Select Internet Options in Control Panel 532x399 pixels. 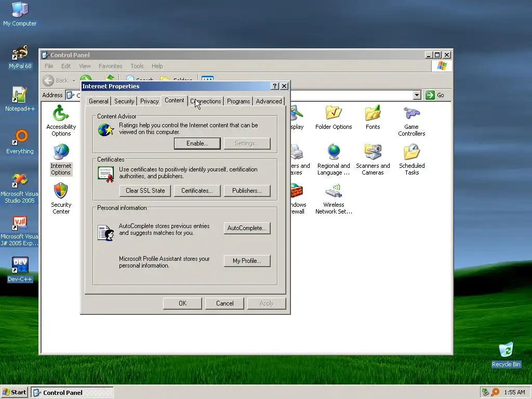(61, 160)
